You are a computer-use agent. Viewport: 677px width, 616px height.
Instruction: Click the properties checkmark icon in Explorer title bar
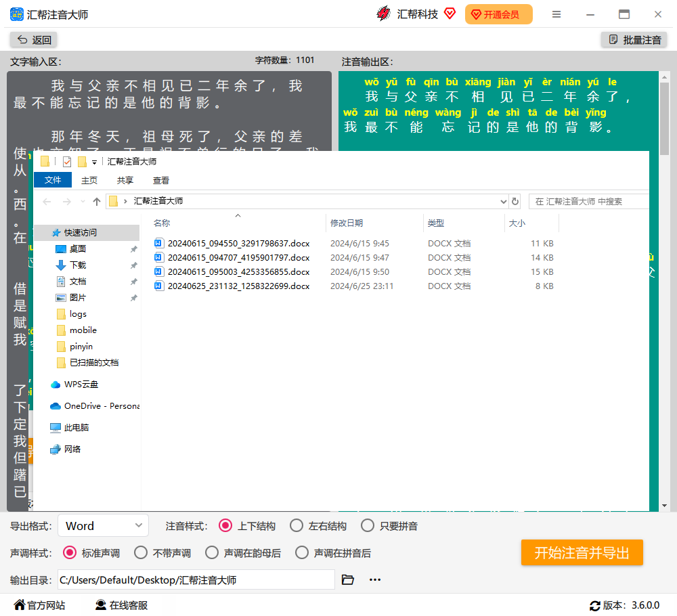[67, 162]
